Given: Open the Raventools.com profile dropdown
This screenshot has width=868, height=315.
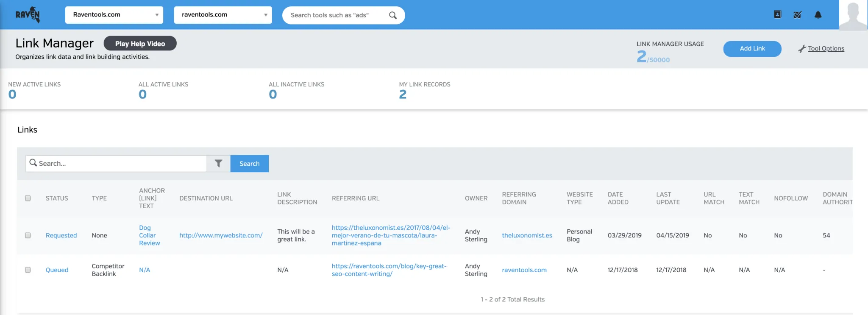Looking at the screenshot, I should (114, 15).
